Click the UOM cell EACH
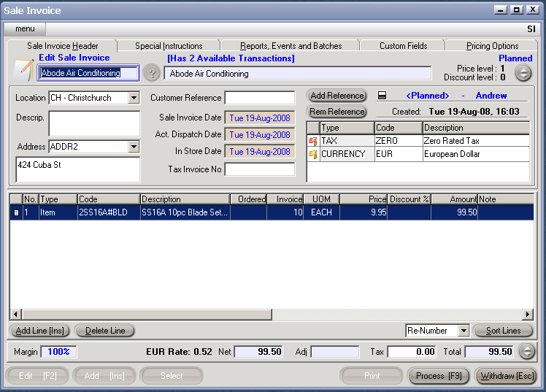This screenshot has width=546, height=392. pyautogui.click(x=321, y=212)
